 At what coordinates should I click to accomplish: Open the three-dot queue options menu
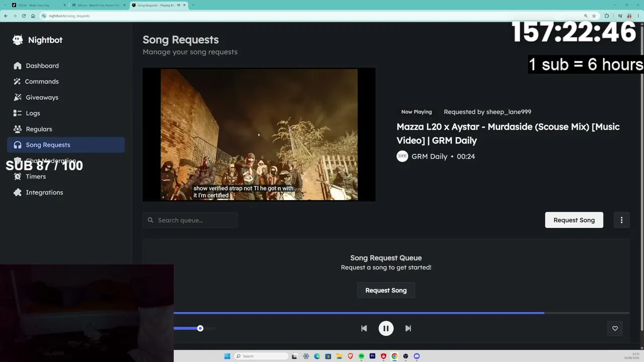tap(621, 220)
